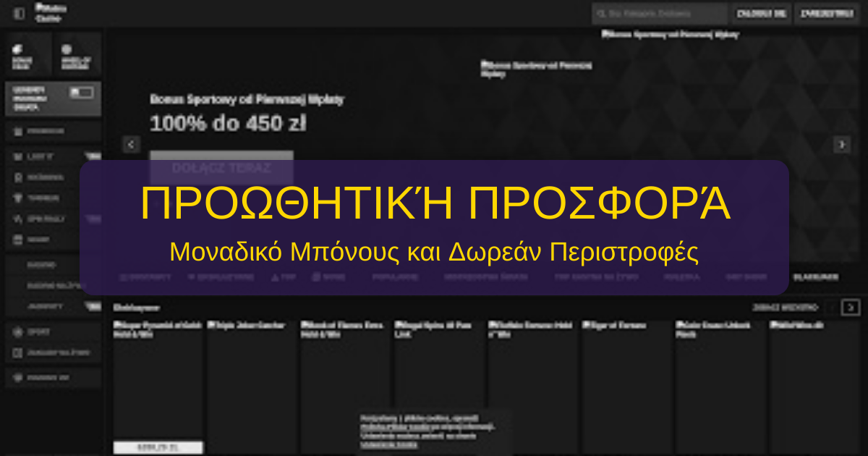Click the Zarejestruj button

click(828, 13)
